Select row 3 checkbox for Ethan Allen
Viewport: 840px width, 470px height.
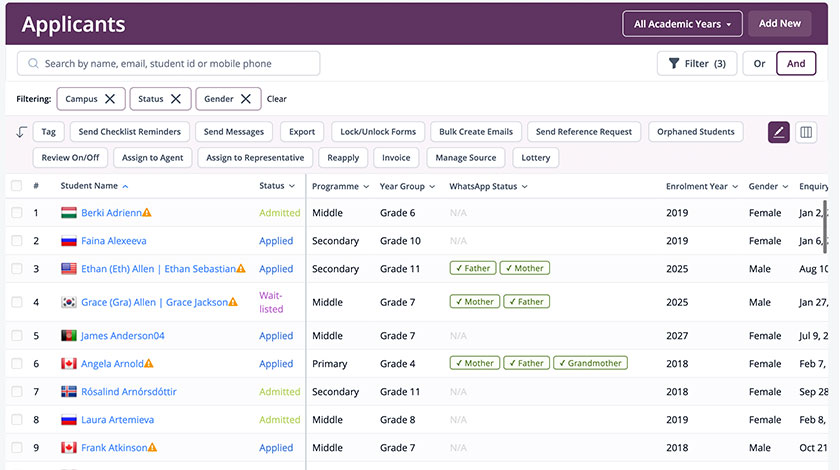[x=17, y=268]
